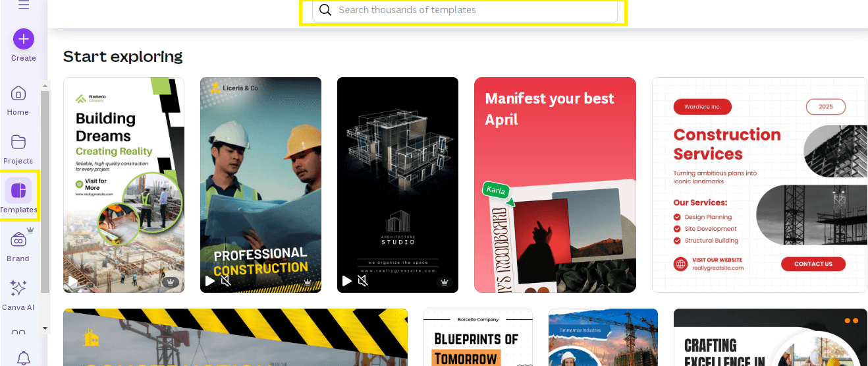868x366 pixels.
Task: Open the hamburger menu icon
Action: pyautogui.click(x=24, y=5)
